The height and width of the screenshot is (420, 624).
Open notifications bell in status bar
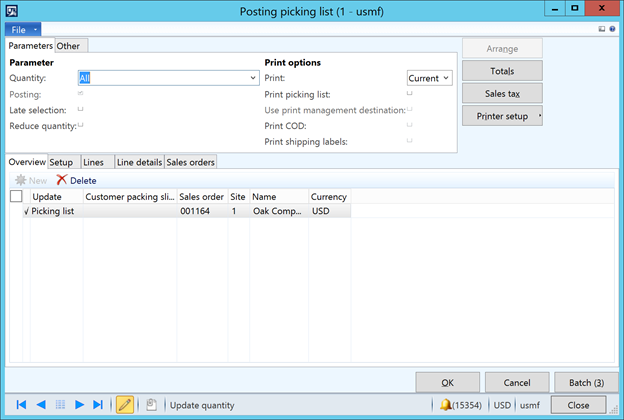click(x=445, y=405)
